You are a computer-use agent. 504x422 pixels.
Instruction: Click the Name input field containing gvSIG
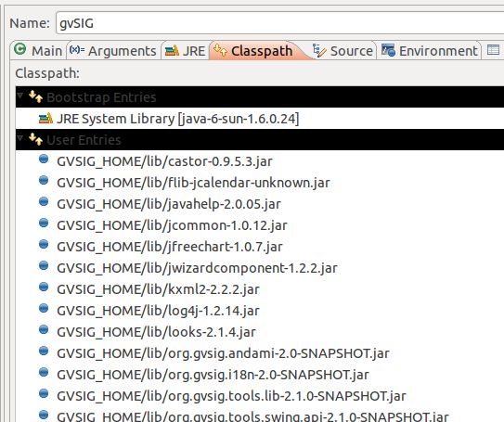click(x=279, y=23)
